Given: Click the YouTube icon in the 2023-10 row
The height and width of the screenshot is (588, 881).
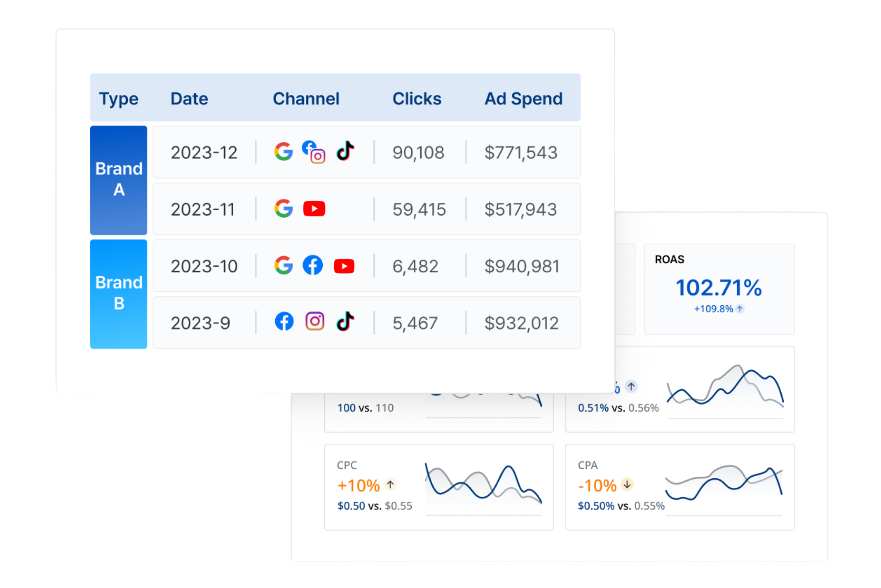Looking at the screenshot, I should point(344,266).
